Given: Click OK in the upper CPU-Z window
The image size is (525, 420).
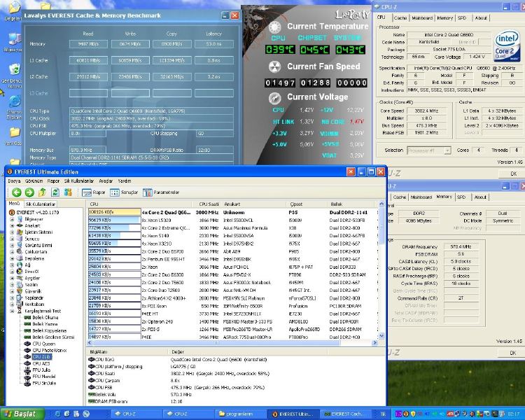Looking at the screenshot, I should tap(513, 174).
